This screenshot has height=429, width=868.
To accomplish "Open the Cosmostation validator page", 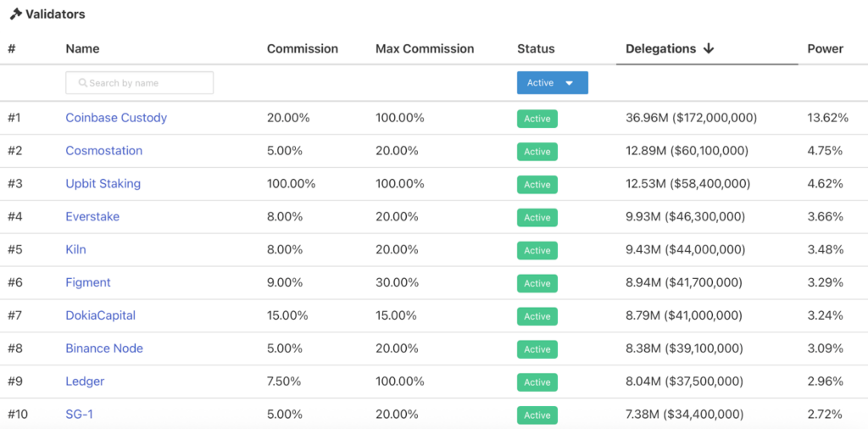I will pyautogui.click(x=104, y=151).
